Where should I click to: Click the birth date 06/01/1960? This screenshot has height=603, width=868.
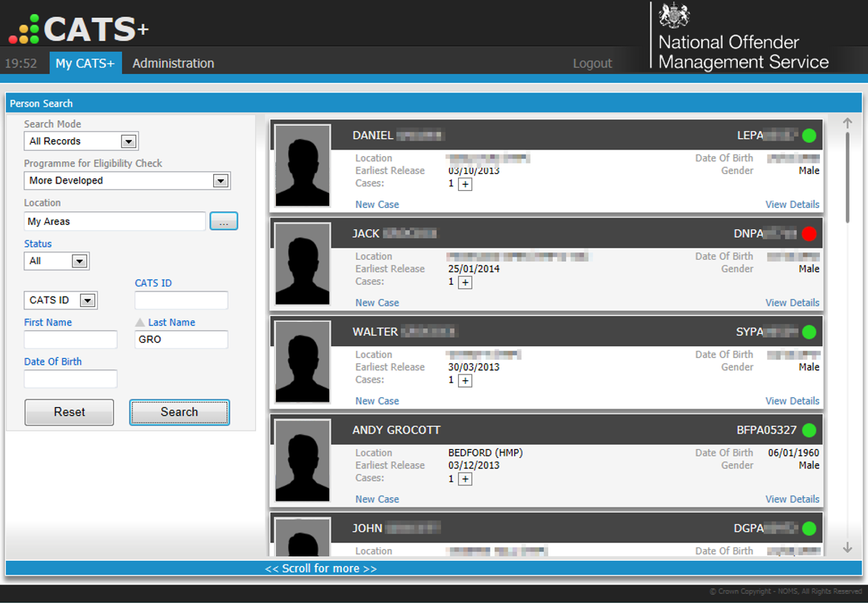pyautogui.click(x=793, y=453)
